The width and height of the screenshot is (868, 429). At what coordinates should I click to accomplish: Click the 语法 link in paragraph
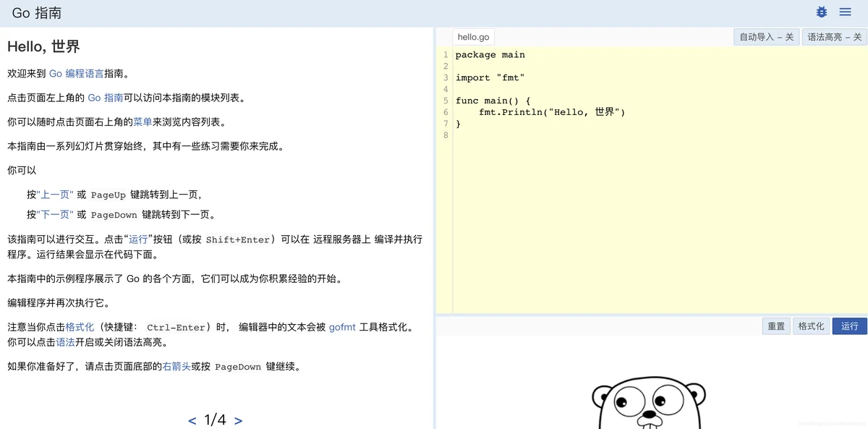66,342
